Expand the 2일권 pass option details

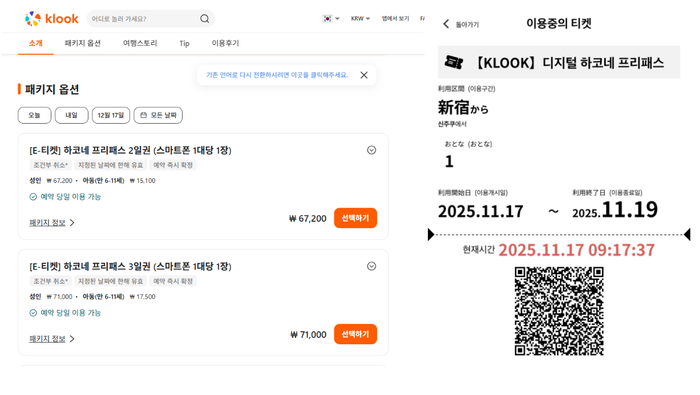[x=371, y=150]
